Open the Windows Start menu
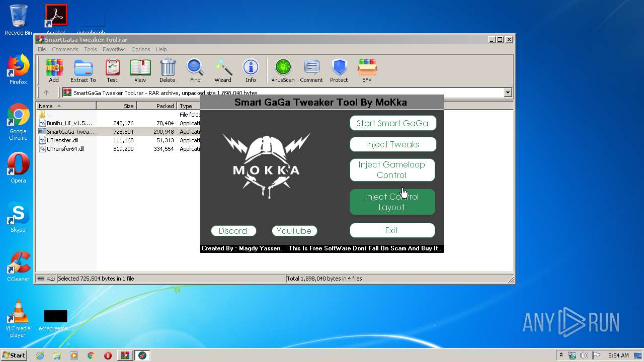Image resolution: width=644 pixels, height=362 pixels. [14, 355]
